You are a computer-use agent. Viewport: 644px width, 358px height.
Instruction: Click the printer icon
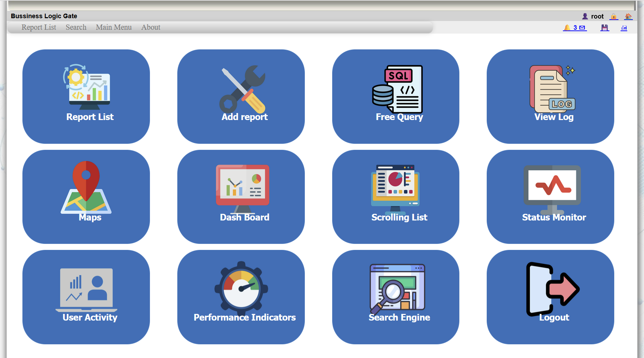(x=624, y=28)
